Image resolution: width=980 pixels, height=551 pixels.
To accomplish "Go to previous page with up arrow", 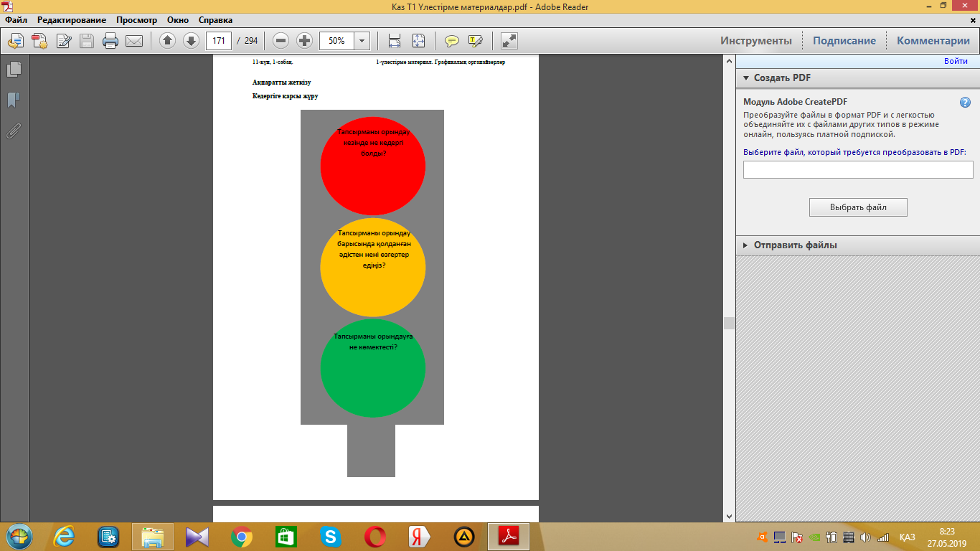I will (x=167, y=41).
